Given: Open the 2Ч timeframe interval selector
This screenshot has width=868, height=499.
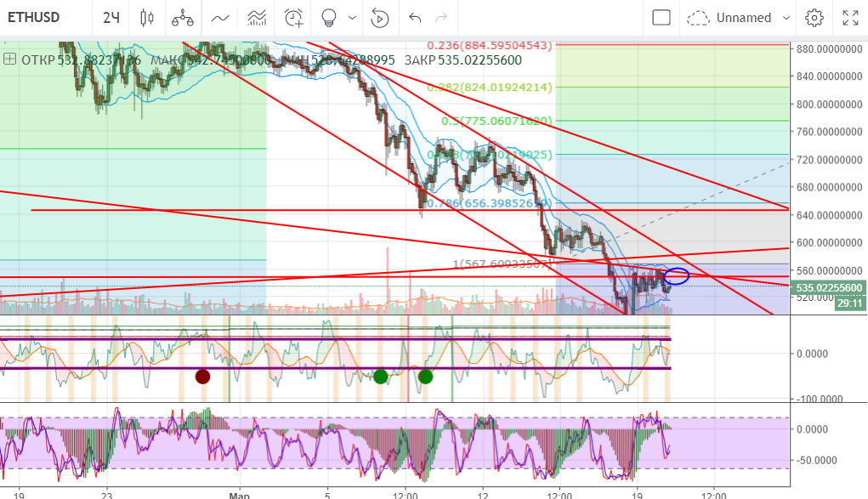Looking at the screenshot, I should 111,17.
